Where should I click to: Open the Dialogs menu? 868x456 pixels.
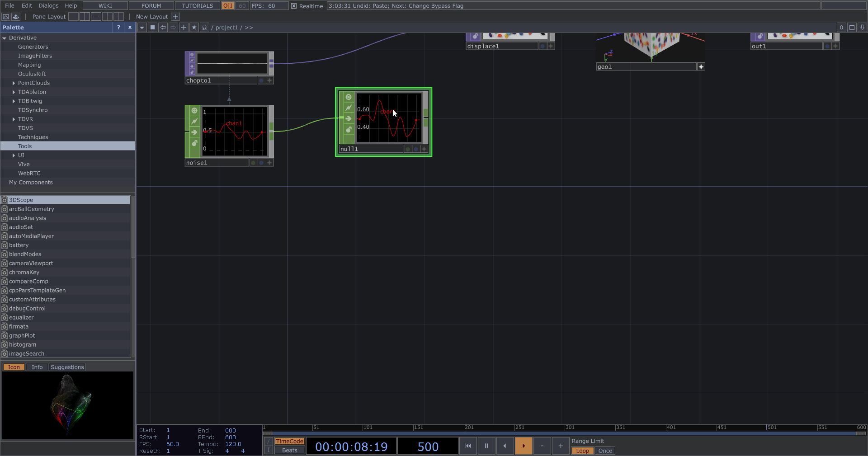[x=48, y=6]
